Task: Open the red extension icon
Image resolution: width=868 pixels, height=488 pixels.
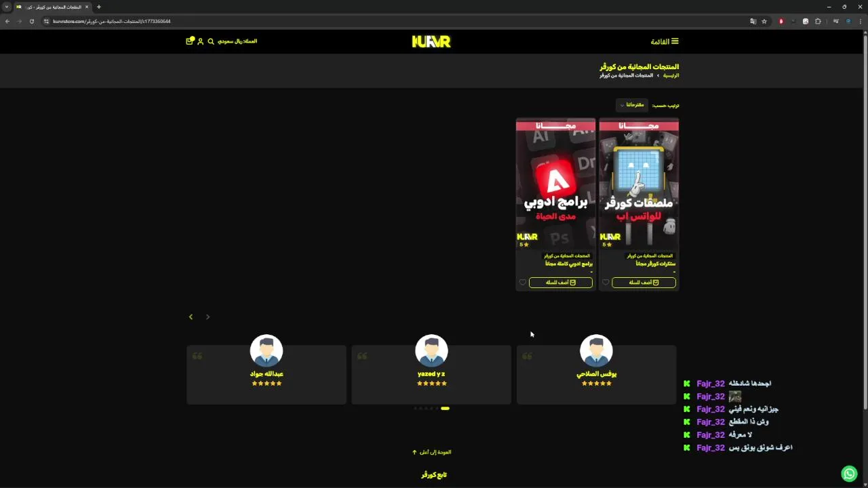Action: click(781, 21)
